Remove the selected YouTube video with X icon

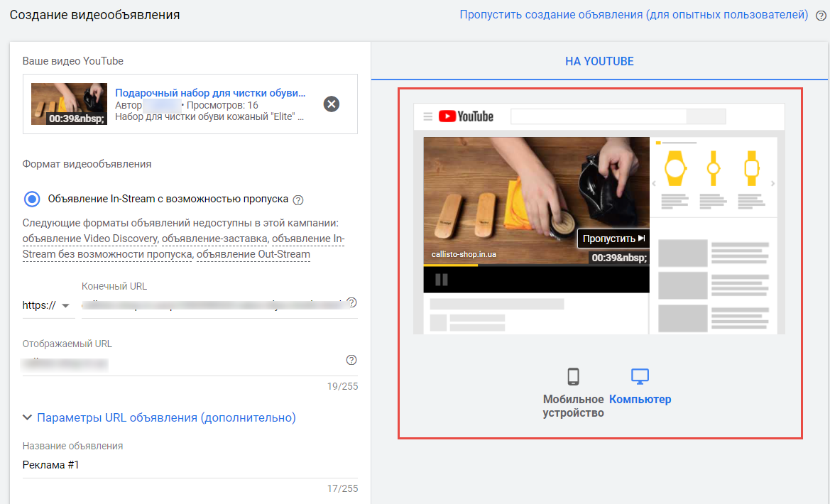tap(331, 104)
